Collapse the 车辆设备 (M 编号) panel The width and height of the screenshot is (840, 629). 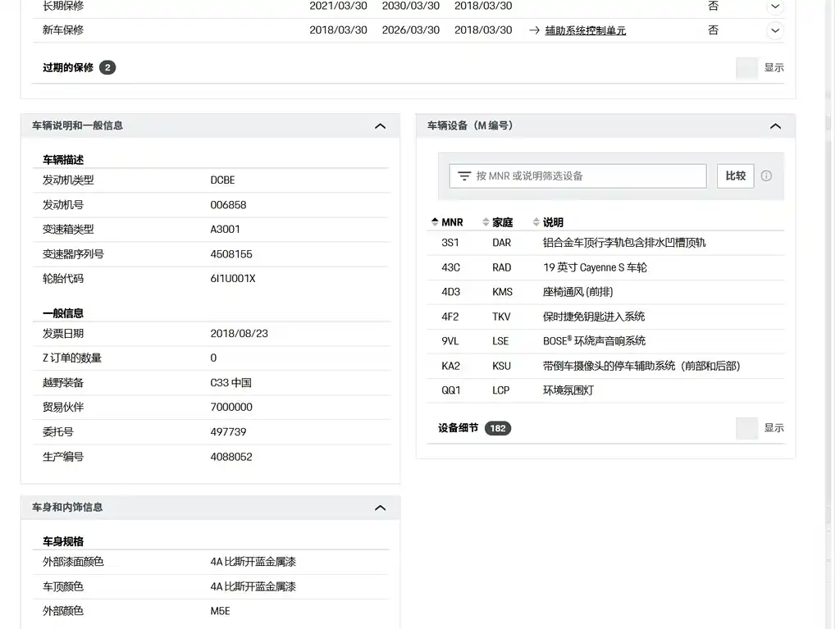click(x=775, y=125)
